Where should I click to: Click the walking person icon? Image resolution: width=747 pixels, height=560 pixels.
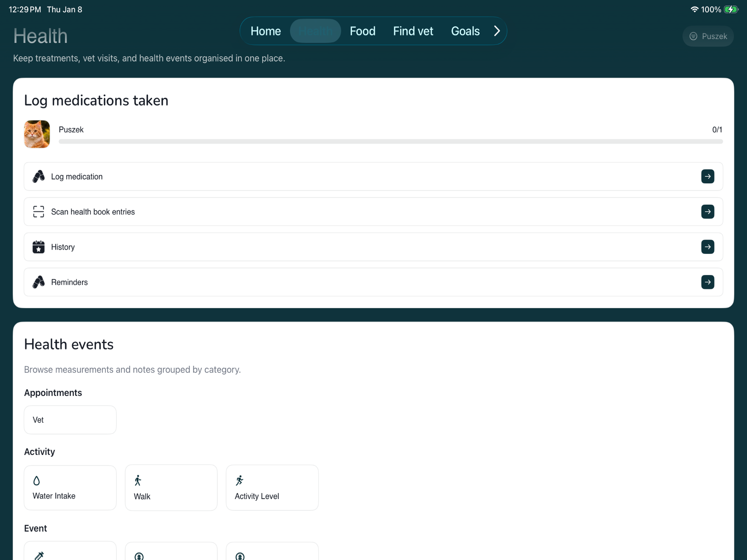(x=138, y=480)
